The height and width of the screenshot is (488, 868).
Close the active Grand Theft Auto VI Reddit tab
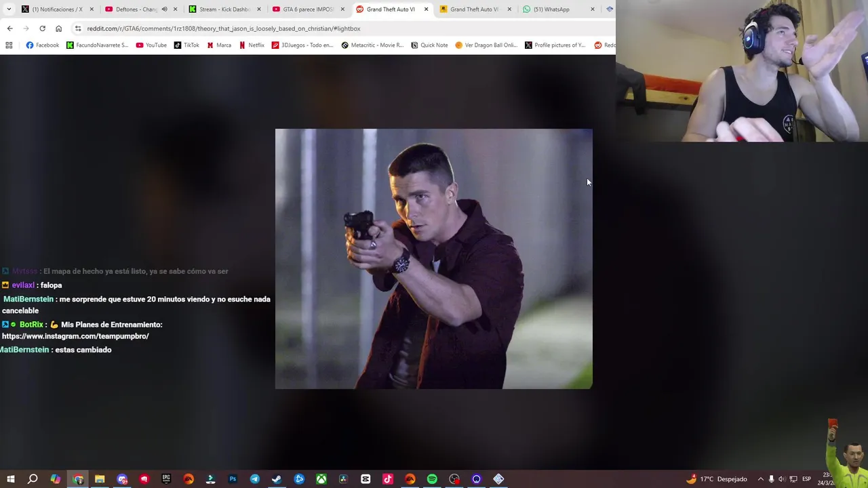pyautogui.click(x=426, y=9)
